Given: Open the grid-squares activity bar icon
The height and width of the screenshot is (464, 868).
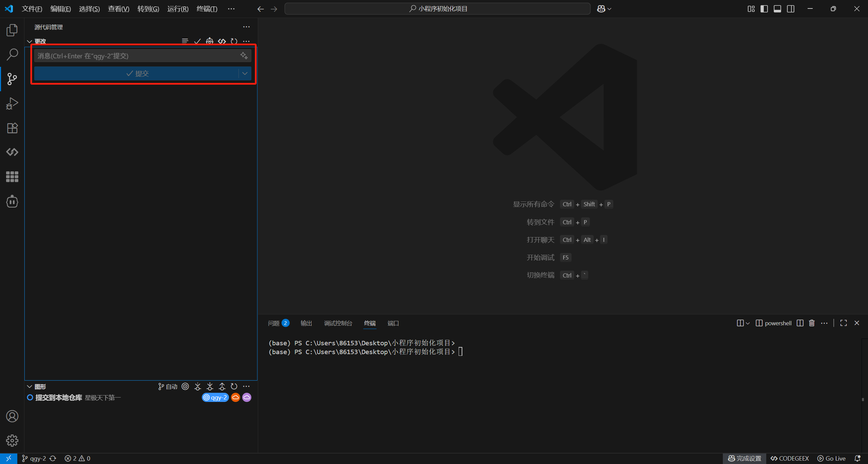Looking at the screenshot, I should point(12,177).
